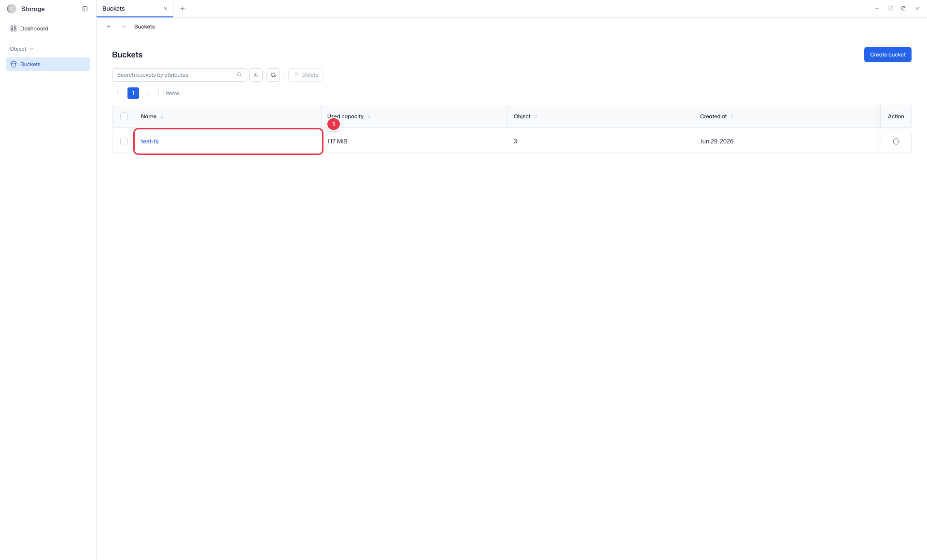Click the download export icon
This screenshot has width=927, height=560.
tap(256, 75)
